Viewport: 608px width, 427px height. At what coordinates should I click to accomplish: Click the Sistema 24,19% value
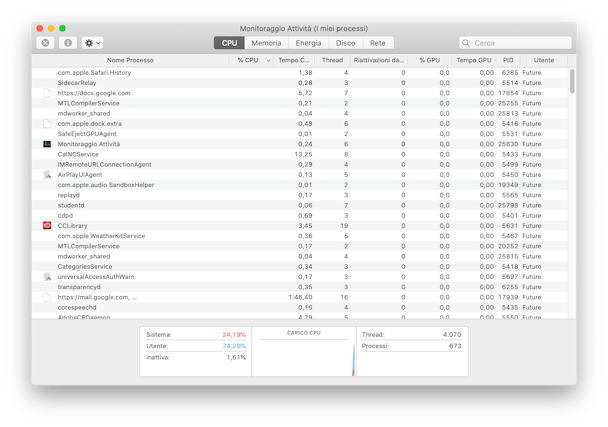coord(234,335)
